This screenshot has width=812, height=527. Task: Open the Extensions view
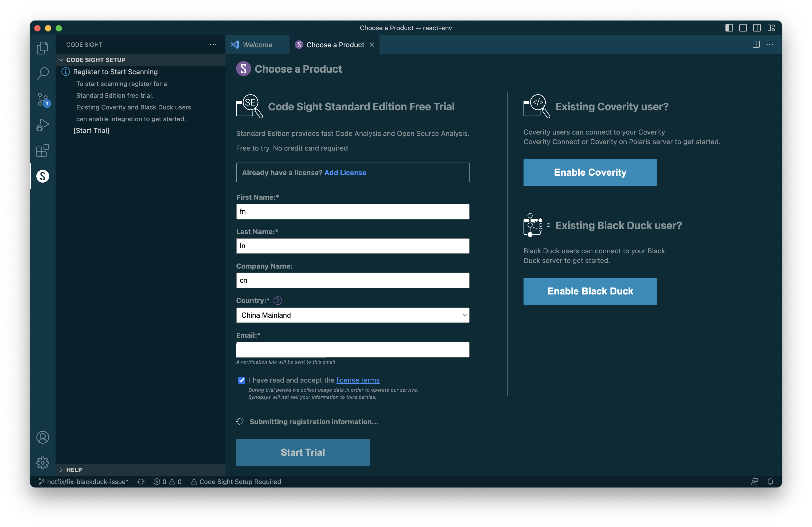(x=43, y=150)
